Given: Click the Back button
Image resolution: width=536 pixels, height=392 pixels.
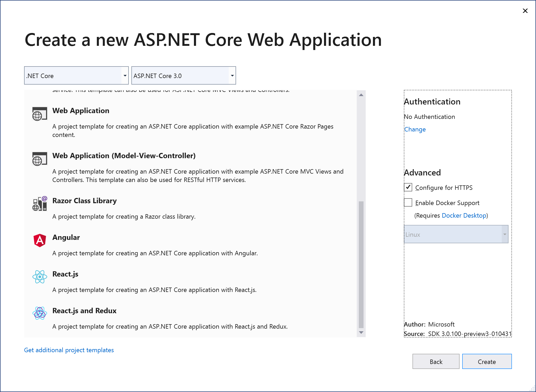Looking at the screenshot, I should (x=436, y=362).
